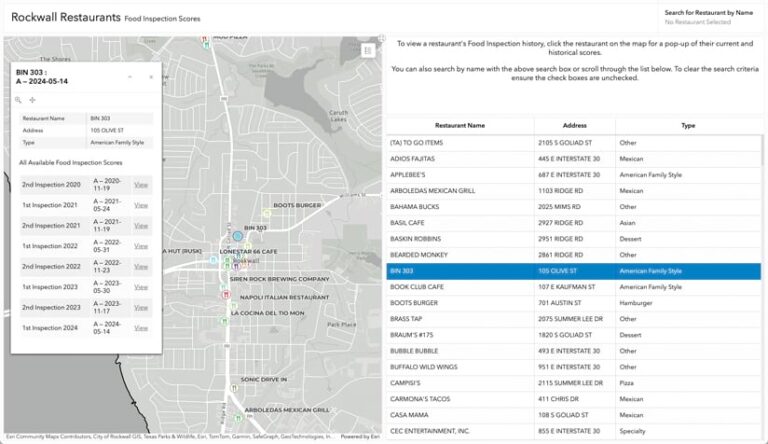Screen dimensions: 768x444
Task: Select the BEARDED MONKEY row
Action: pyautogui.click(x=574, y=255)
